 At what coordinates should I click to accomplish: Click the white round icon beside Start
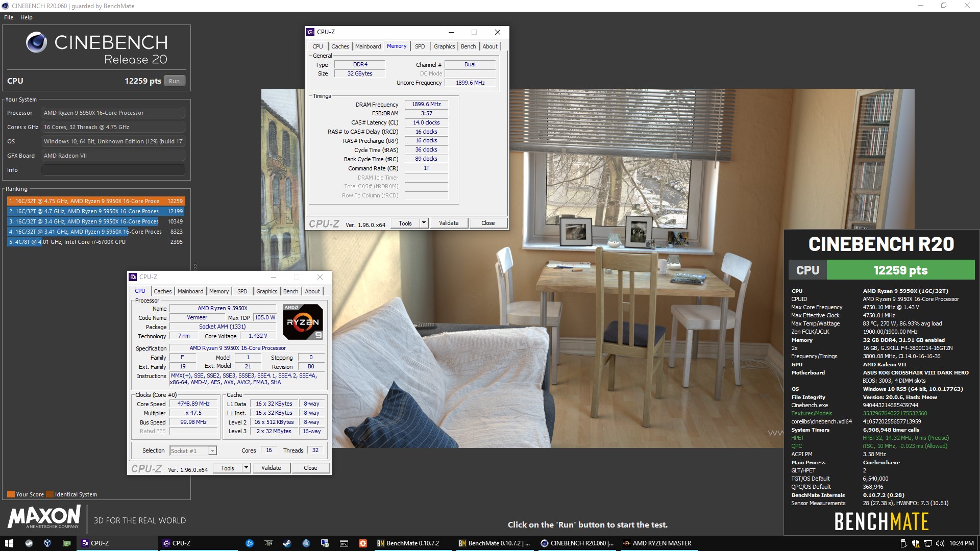tap(29, 543)
